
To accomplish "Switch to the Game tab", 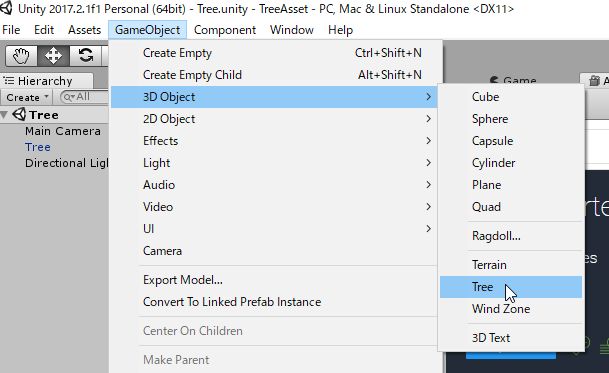I will click(513, 80).
